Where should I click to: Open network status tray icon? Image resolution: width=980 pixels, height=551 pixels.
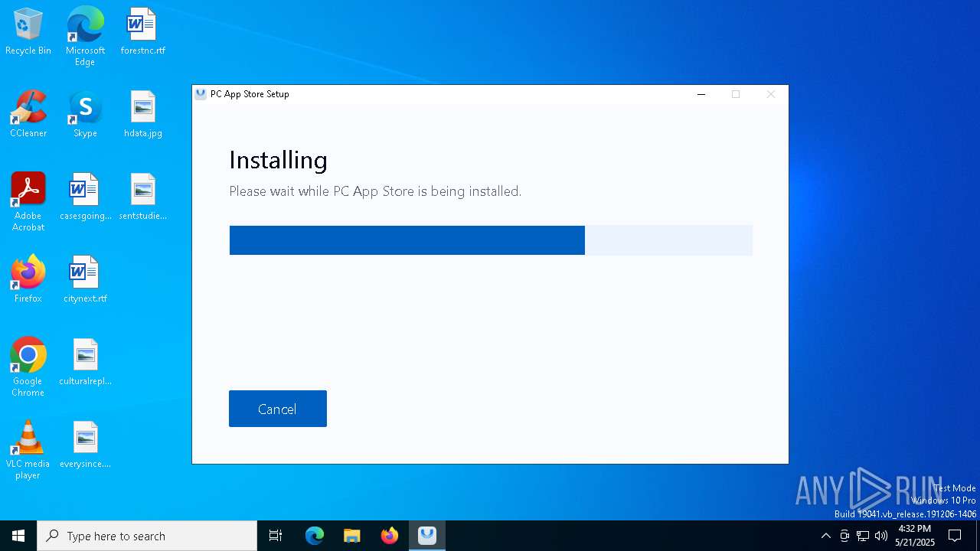(x=863, y=536)
